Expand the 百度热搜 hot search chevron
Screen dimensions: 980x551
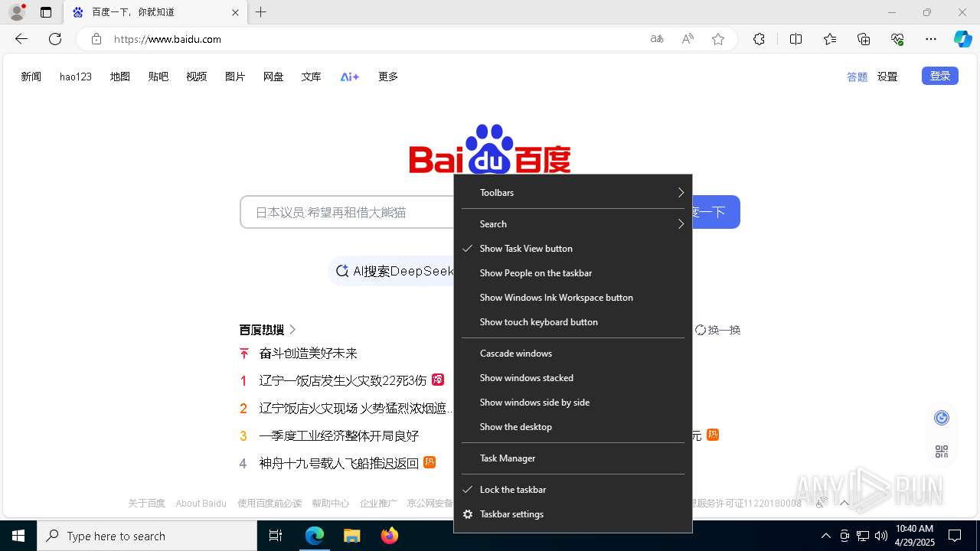pyautogui.click(x=292, y=330)
